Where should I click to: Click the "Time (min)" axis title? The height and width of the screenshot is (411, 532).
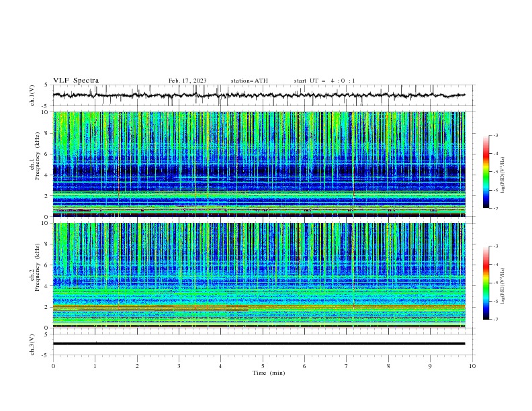click(x=269, y=373)
